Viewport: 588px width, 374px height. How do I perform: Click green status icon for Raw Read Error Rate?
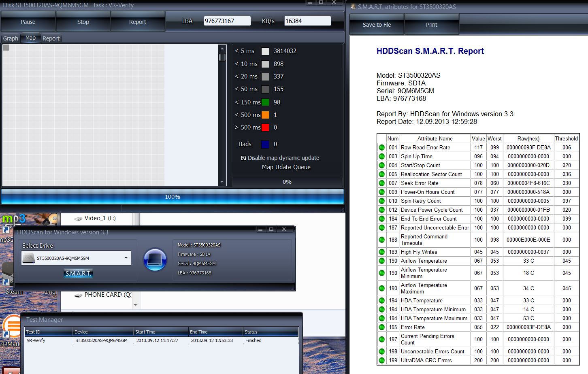tap(381, 148)
